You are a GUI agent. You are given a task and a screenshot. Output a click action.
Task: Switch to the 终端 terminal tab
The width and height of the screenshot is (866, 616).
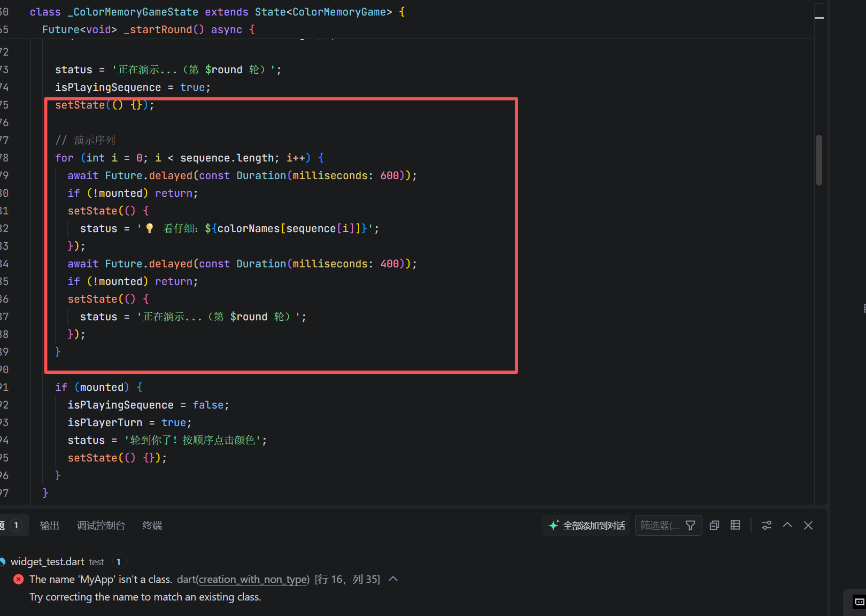[152, 526]
